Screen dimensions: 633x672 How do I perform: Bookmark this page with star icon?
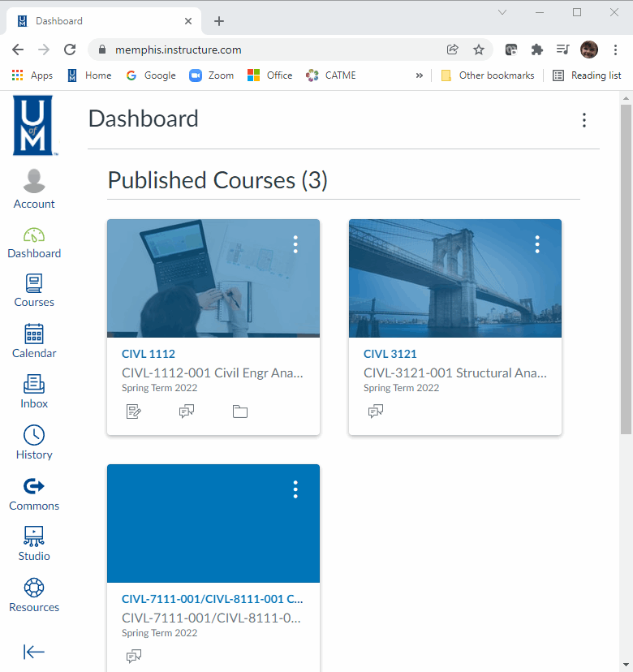tap(479, 50)
